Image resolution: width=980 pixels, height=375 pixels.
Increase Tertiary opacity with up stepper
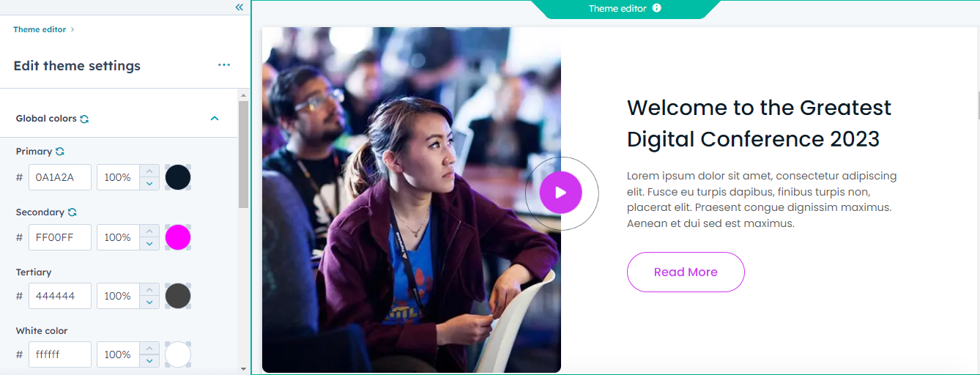(149, 289)
